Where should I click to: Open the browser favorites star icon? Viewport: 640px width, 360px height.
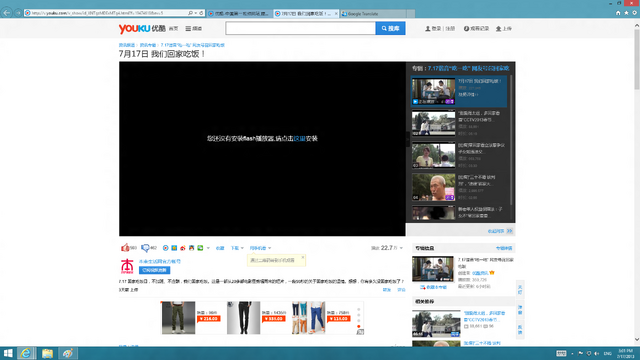click(626, 13)
